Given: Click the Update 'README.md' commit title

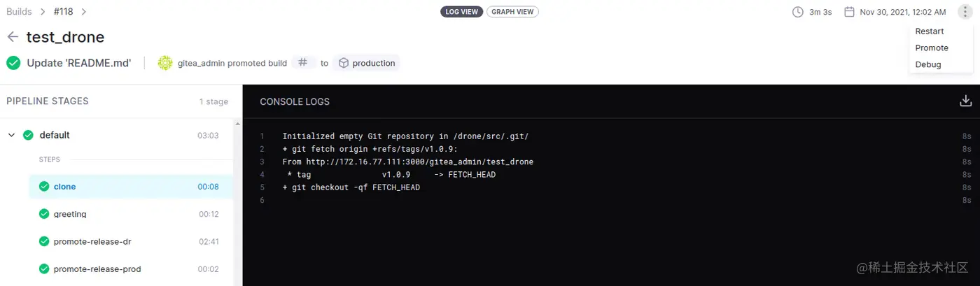Looking at the screenshot, I should (x=79, y=63).
